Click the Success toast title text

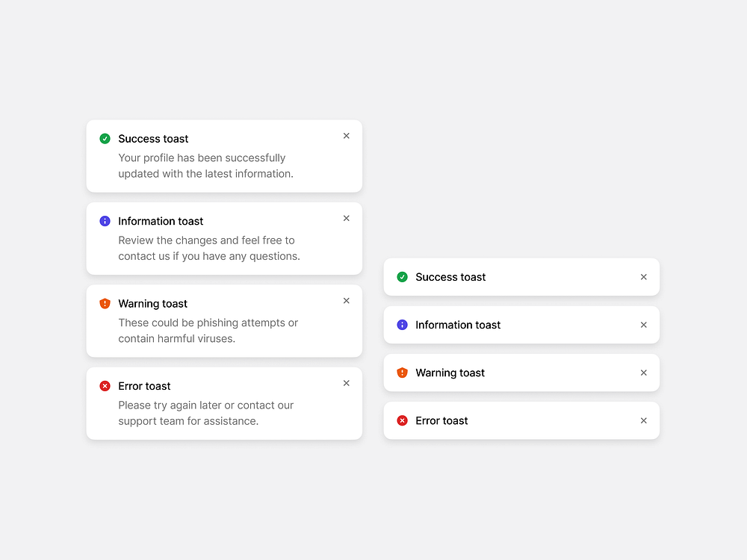(x=153, y=138)
